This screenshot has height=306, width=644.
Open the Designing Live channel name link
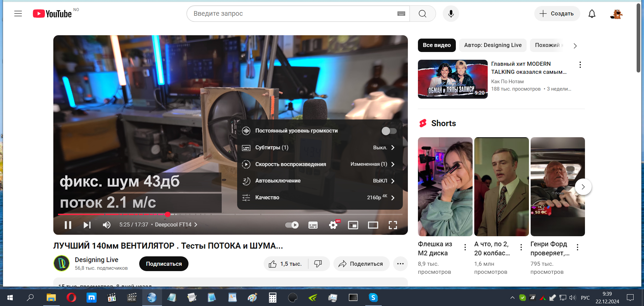97,260
